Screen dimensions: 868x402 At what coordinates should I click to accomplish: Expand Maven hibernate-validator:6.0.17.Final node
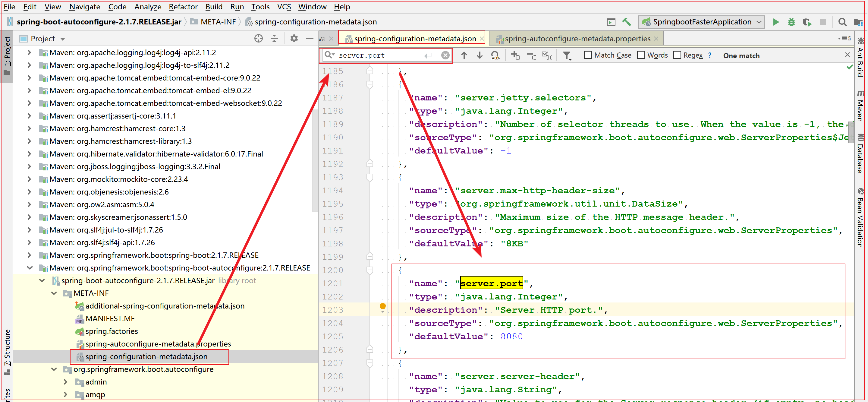click(29, 154)
